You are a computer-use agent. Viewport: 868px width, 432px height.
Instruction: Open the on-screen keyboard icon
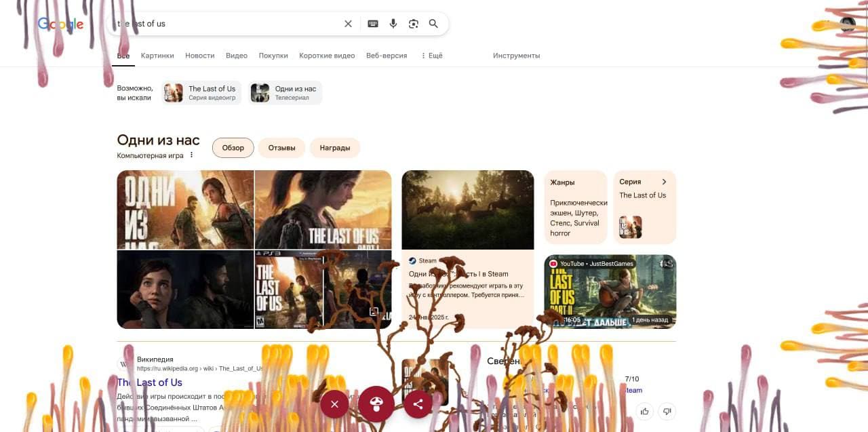(x=372, y=24)
